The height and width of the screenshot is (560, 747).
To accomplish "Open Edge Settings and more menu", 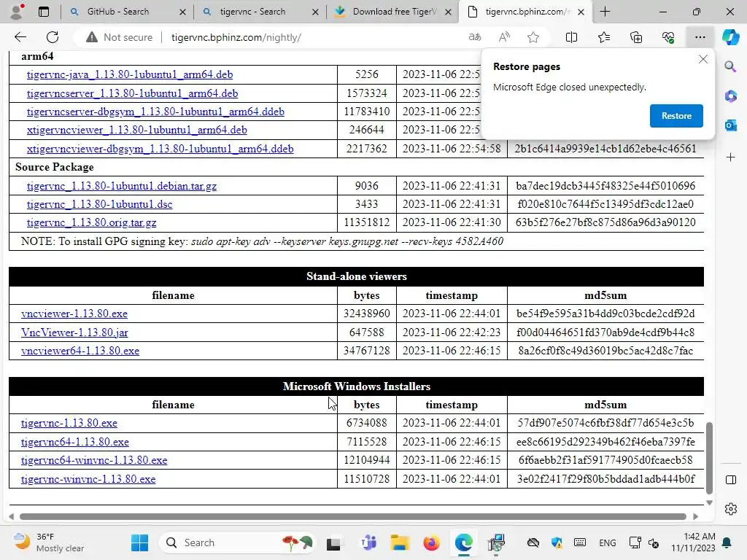I will click(700, 37).
